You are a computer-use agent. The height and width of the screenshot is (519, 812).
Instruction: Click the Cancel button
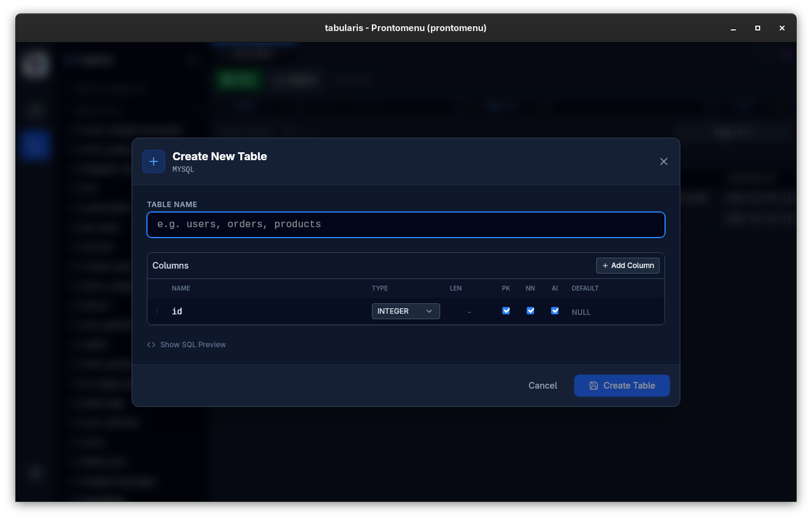click(x=542, y=386)
